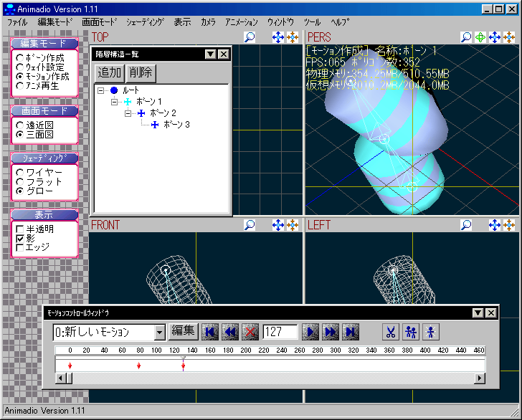Open the アニメーション menu
The width and height of the screenshot is (522, 420).
242,22
